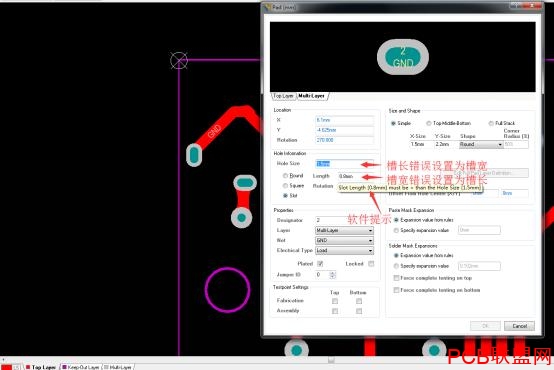This screenshot has height=370, width=554.
Task: Click the Cancel button
Action: [519, 326]
